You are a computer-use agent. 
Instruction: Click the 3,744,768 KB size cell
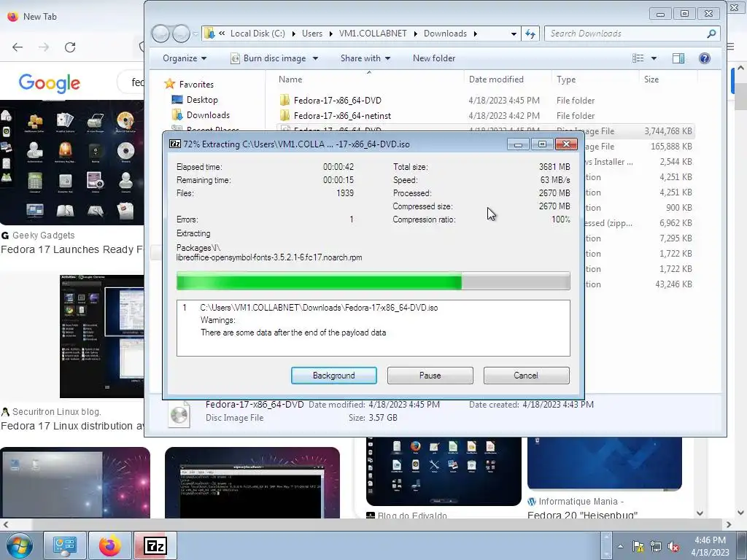(x=668, y=131)
